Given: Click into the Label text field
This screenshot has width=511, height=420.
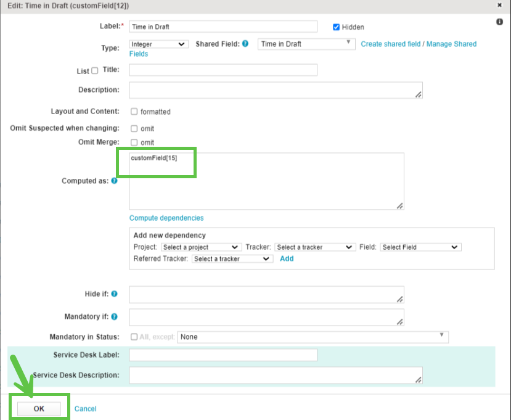Looking at the screenshot, I should click(223, 27).
